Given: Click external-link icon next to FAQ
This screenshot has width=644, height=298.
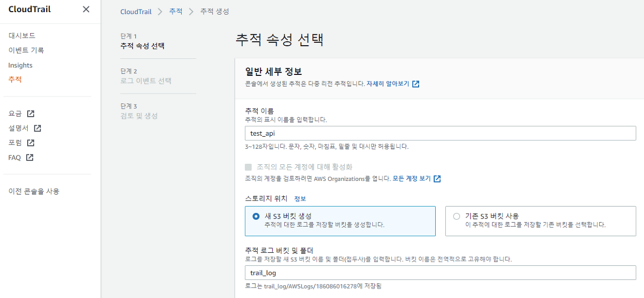Looking at the screenshot, I should (x=30, y=157).
